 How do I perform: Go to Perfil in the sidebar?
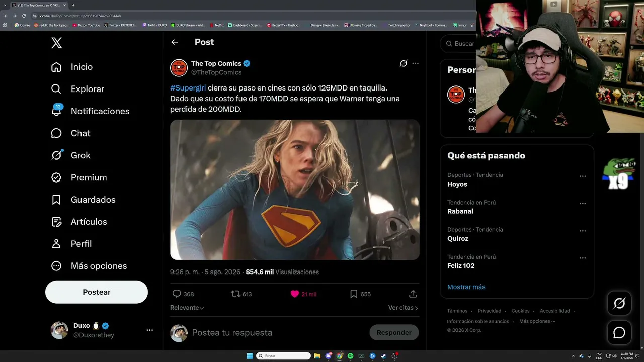[71, 244]
